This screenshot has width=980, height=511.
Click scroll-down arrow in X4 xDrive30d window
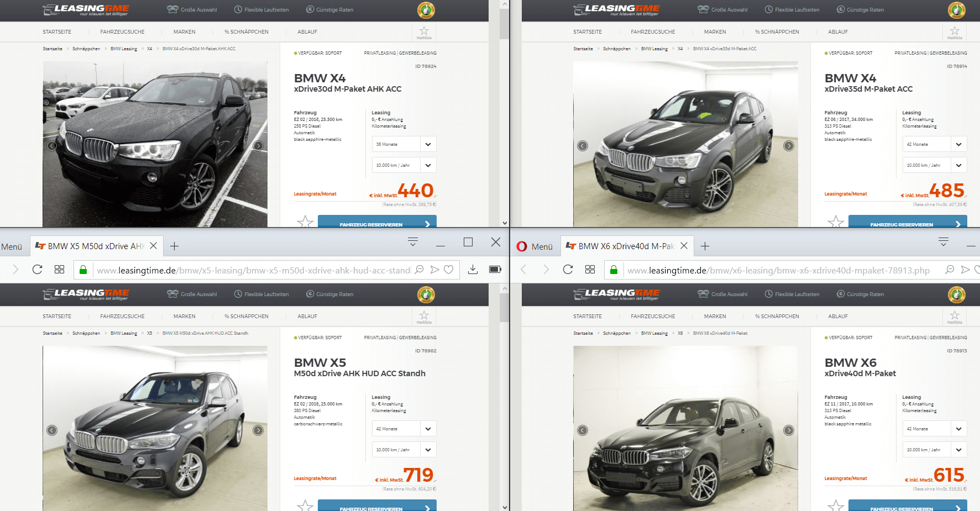pyautogui.click(x=504, y=223)
